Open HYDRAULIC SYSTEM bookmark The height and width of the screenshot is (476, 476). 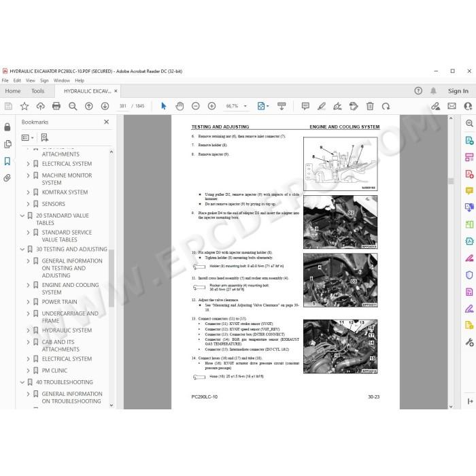(x=67, y=330)
